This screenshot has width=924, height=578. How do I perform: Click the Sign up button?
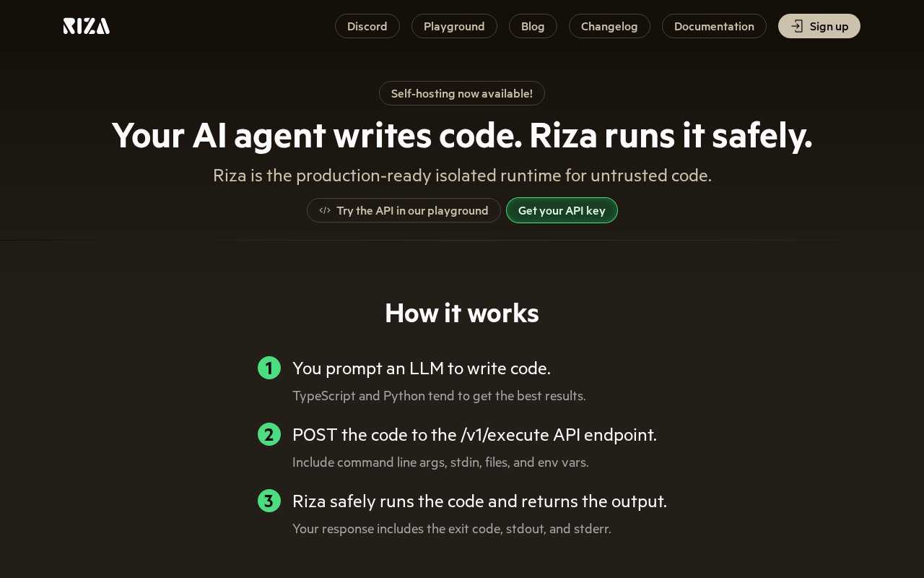819,26
